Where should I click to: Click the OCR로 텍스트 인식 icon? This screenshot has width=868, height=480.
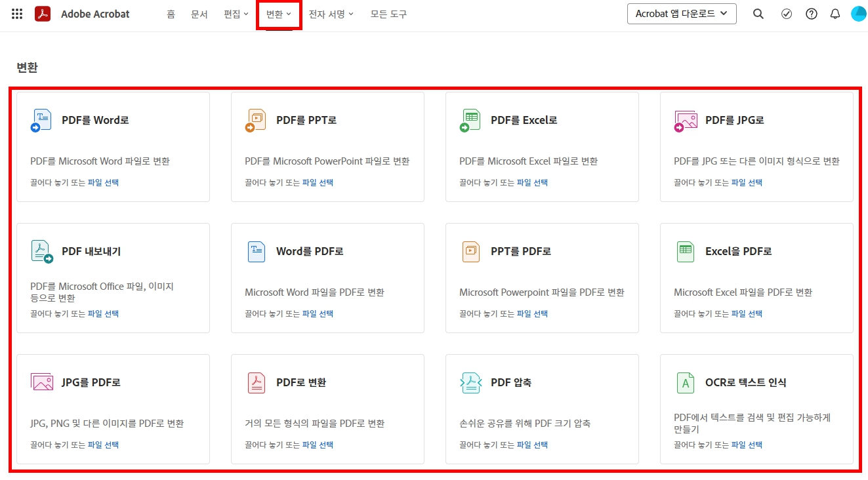pyautogui.click(x=685, y=382)
